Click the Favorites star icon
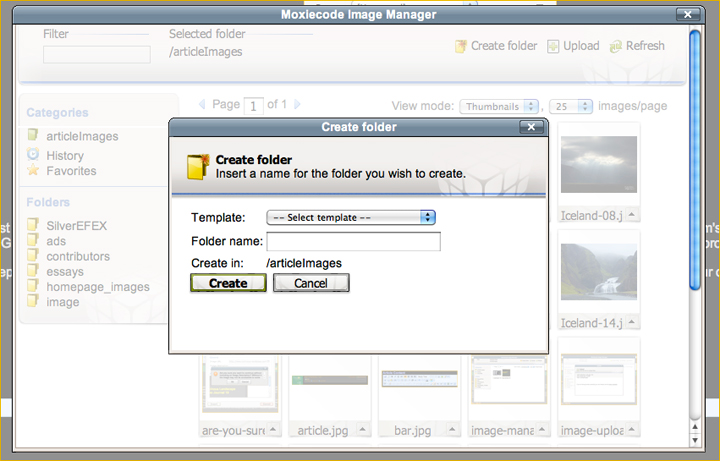Image resolution: width=720 pixels, height=461 pixels. click(x=33, y=169)
